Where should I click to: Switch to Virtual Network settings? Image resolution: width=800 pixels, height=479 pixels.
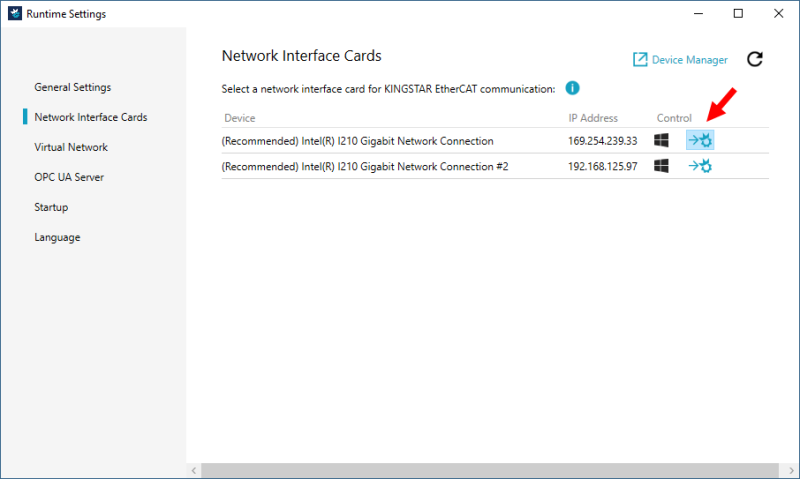click(x=70, y=147)
